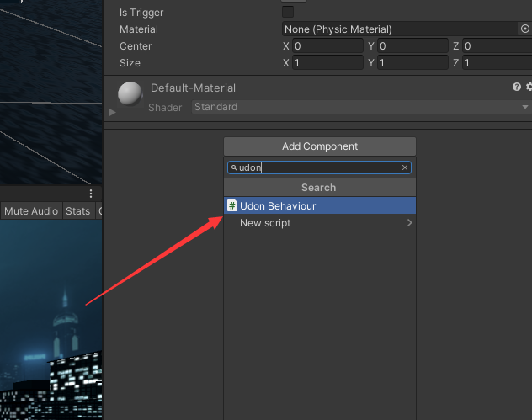Click the Udon Behaviour script icon
Viewport: 532px width, 420px height.
[232, 205]
